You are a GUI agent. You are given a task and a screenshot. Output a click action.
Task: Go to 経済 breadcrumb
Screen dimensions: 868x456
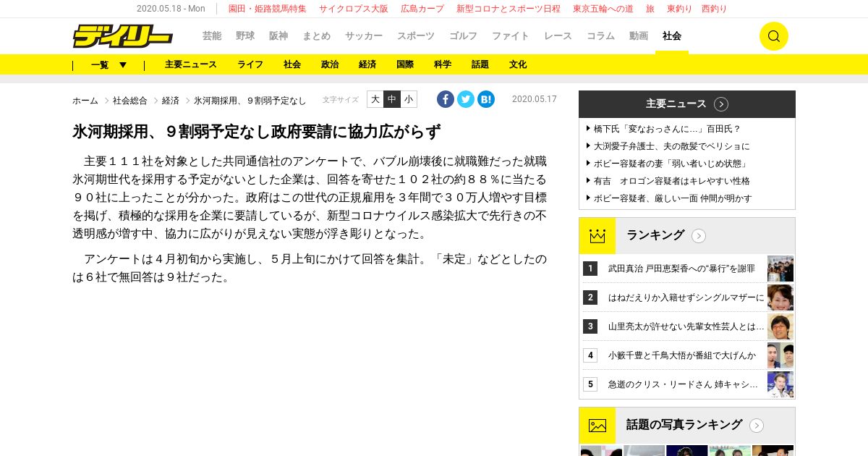pyautogui.click(x=171, y=101)
